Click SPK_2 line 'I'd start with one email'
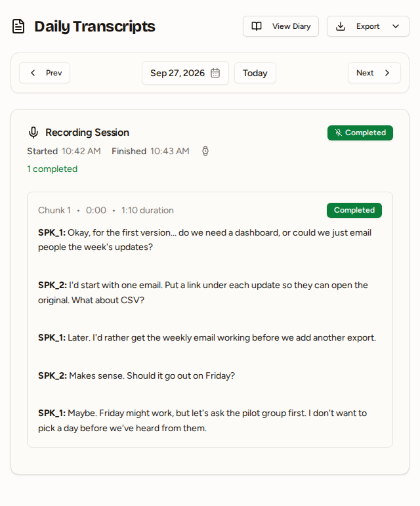420x506 pixels. click(203, 292)
